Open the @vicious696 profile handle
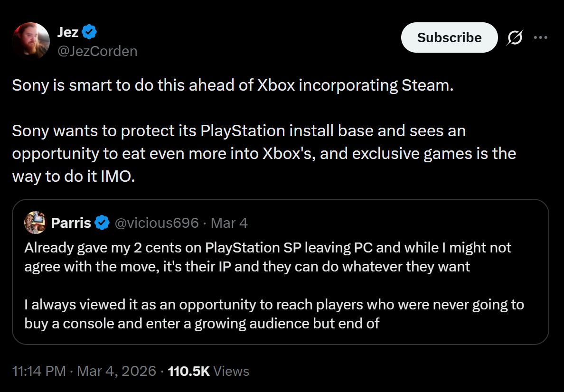Image resolution: width=564 pixels, height=392 pixels. [x=157, y=223]
